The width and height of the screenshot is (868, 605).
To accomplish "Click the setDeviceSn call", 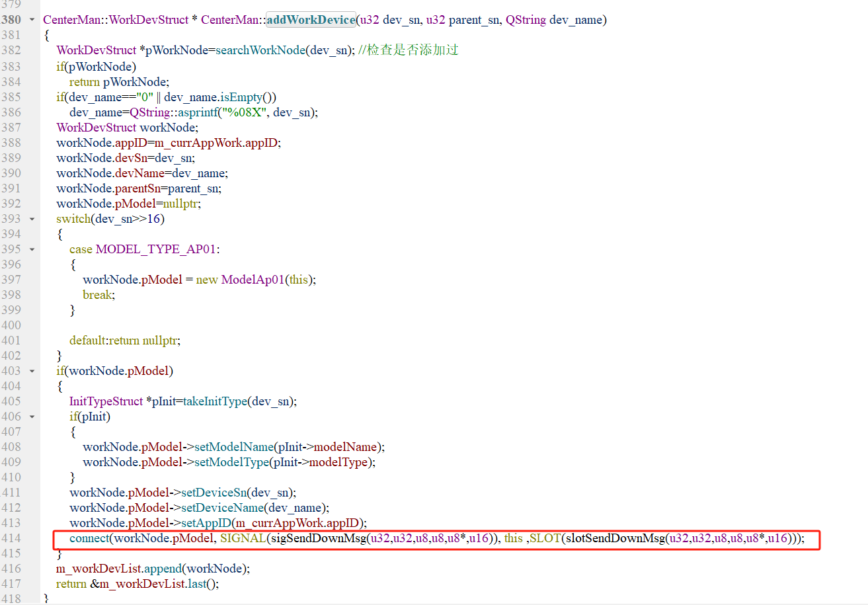I will click(214, 493).
